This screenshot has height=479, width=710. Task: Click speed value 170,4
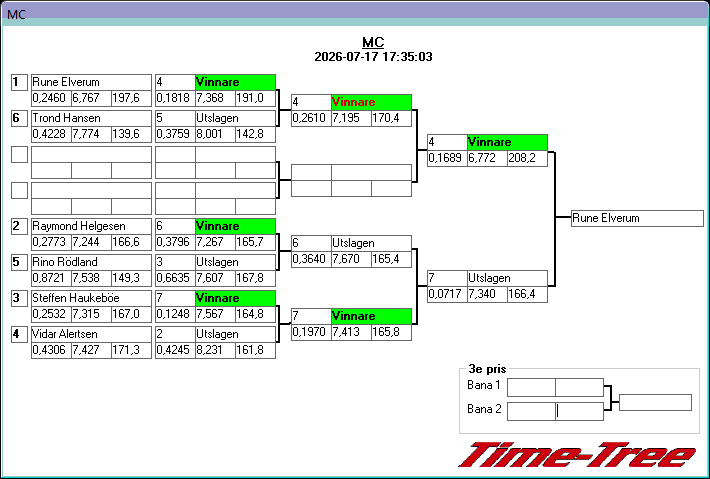tap(392, 118)
